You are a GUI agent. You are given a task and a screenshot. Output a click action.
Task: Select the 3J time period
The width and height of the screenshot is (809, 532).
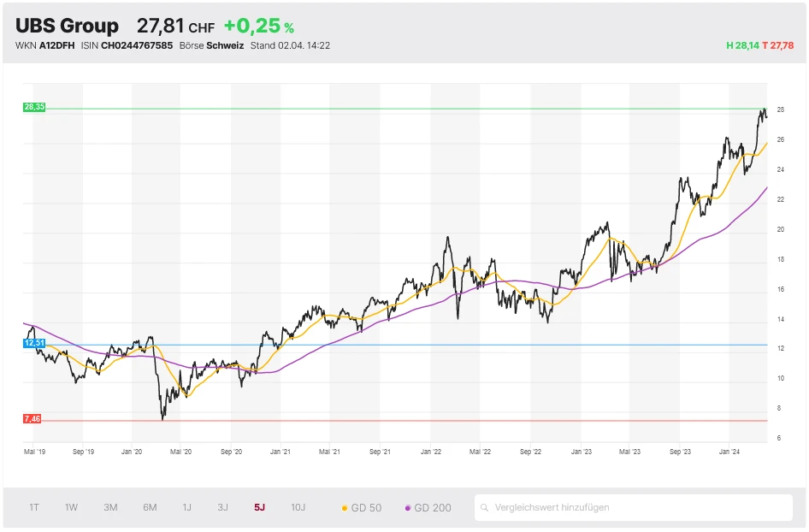tap(222, 507)
